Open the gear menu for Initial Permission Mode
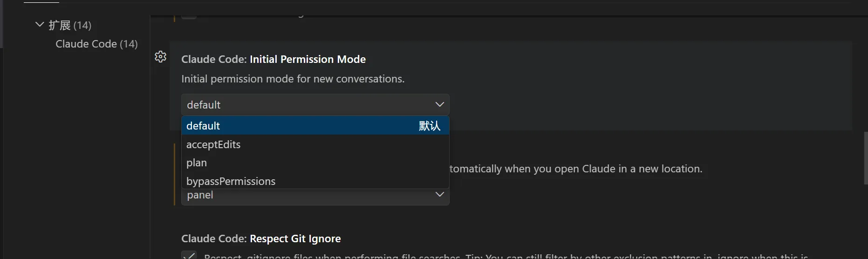The height and width of the screenshot is (259, 868). pos(161,57)
